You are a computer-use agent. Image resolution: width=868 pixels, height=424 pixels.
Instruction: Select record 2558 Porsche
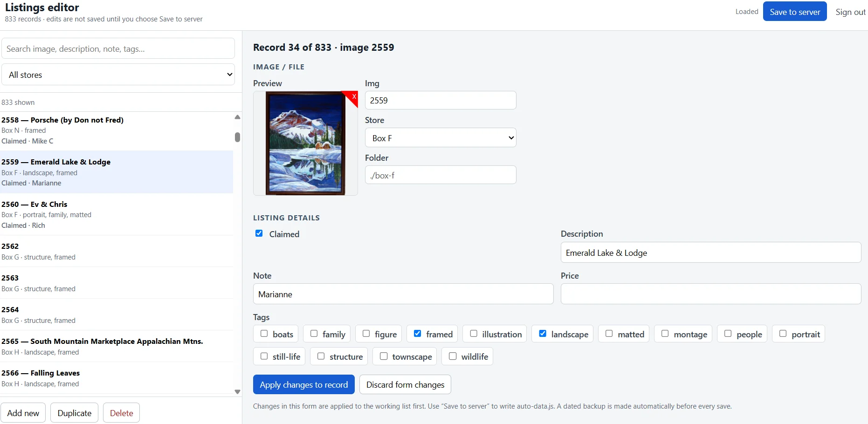pos(117,130)
